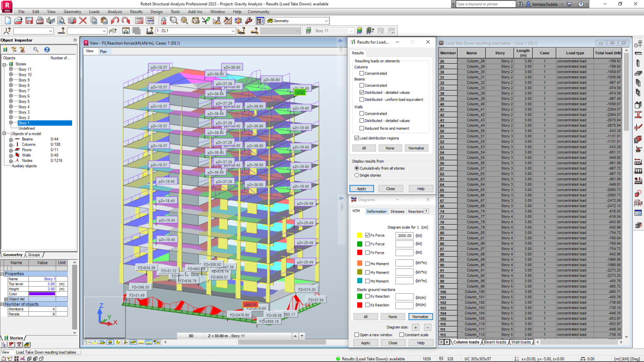Click the Undo arrow in toolbar

point(115,21)
